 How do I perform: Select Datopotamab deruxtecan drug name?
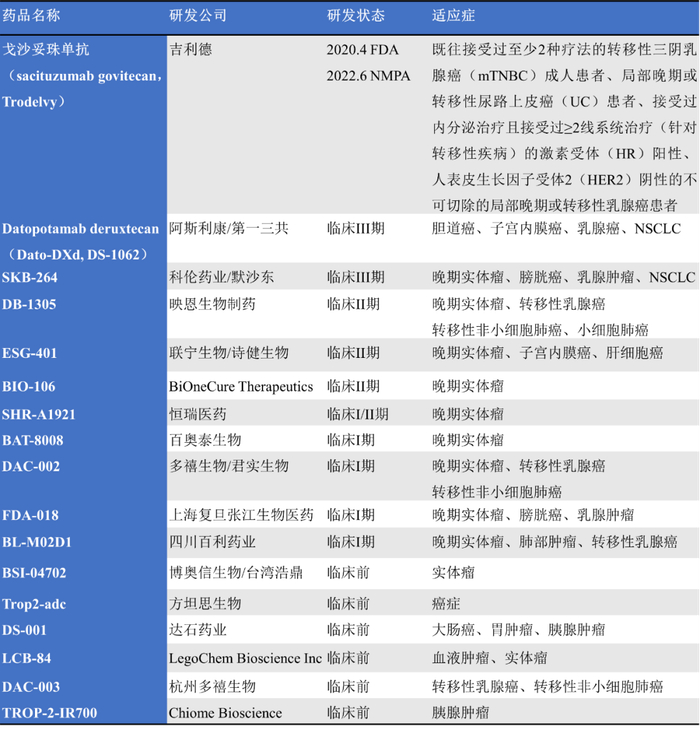(x=81, y=229)
